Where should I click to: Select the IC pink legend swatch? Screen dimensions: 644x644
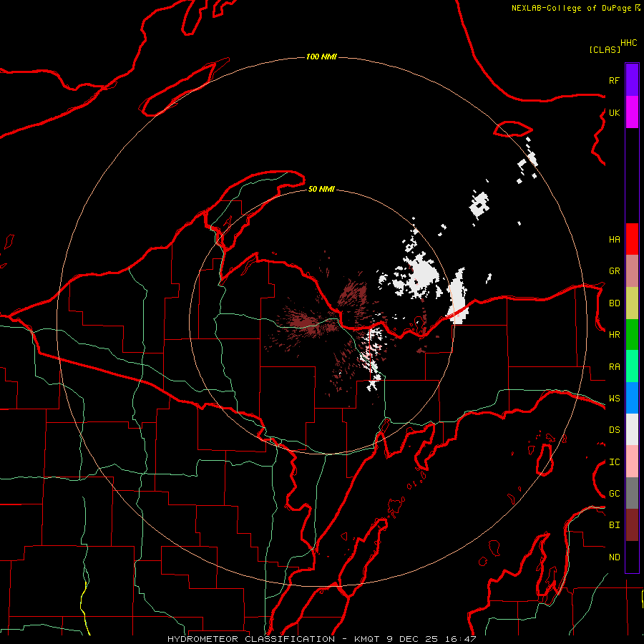click(x=632, y=462)
